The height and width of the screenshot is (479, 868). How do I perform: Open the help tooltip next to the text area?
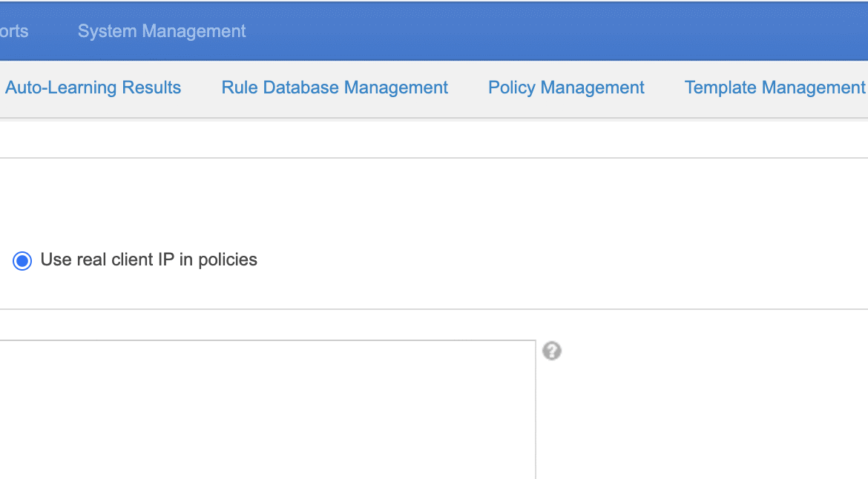[x=551, y=351]
